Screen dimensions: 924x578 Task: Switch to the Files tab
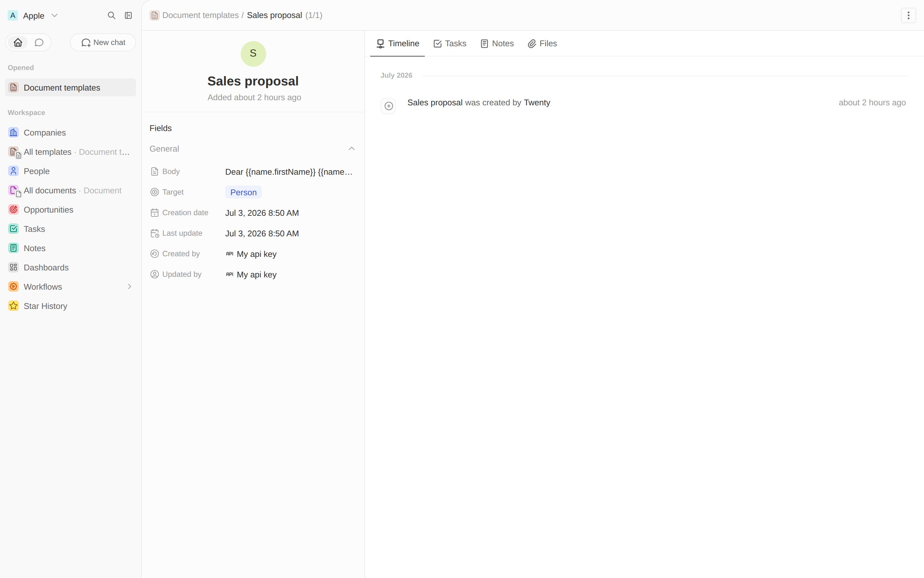543,44
